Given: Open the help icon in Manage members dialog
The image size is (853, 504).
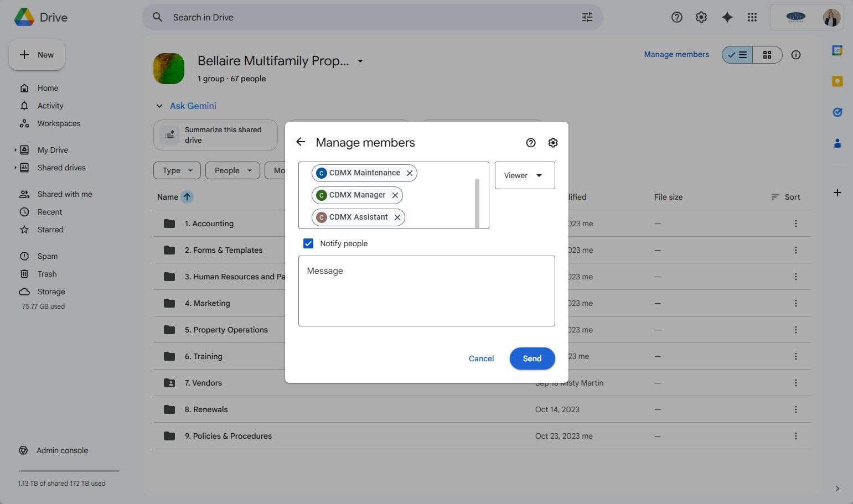Looking at the screenshot, I should point(530,143).
